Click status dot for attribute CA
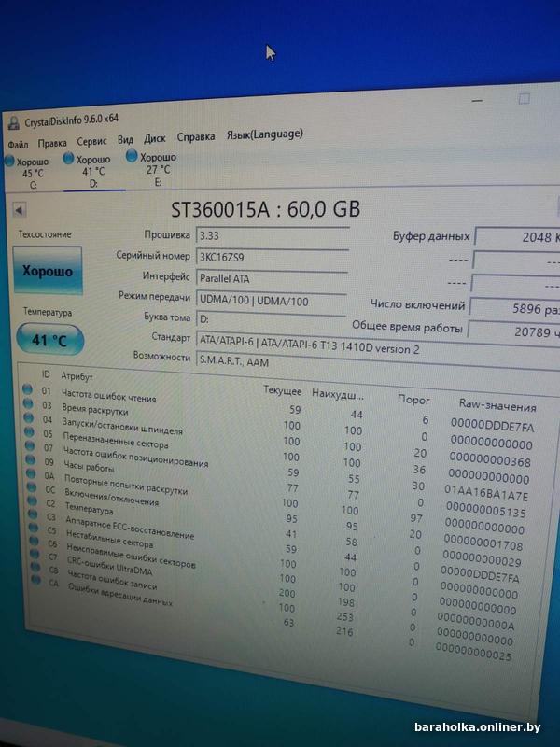Screen dimensions: 560x747 click(36, 580)
